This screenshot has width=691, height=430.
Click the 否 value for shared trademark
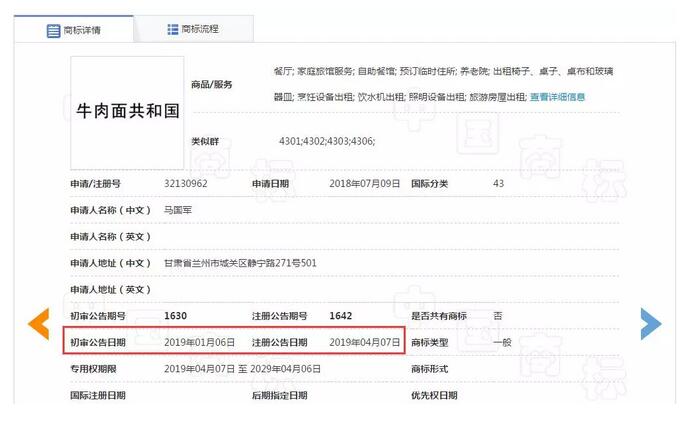498,316
